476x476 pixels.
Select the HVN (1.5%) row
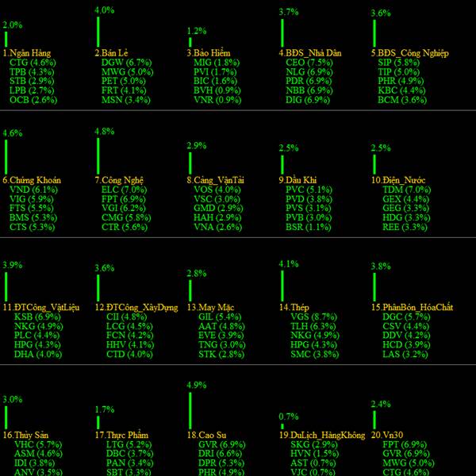tap(314, 454)
